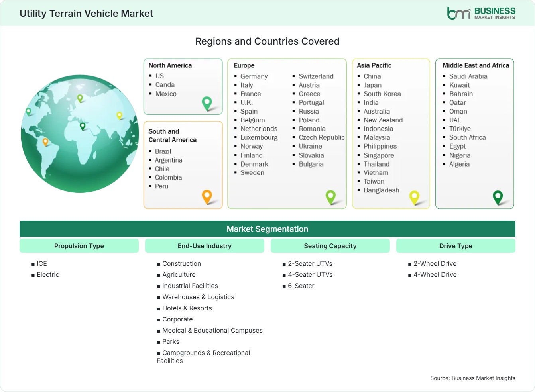535x392 pixels.
Task: Click the Agriculture industry item
Action: (x=179, y=275)
